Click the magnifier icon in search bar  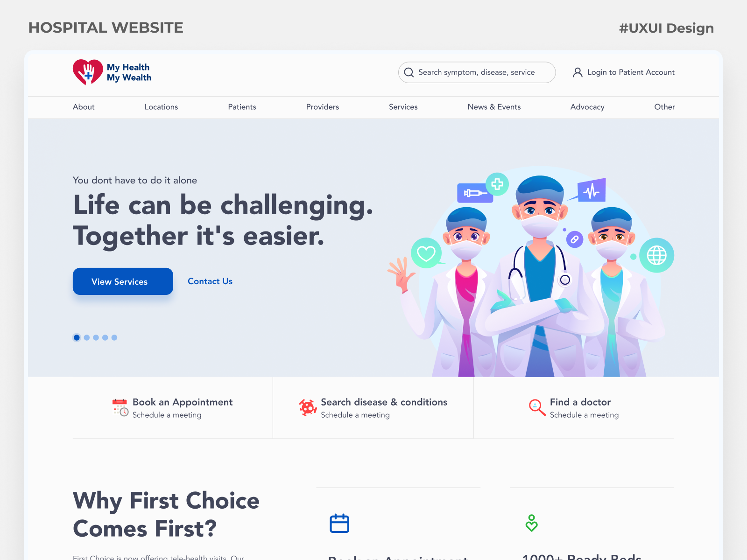(x=409, y=72)
